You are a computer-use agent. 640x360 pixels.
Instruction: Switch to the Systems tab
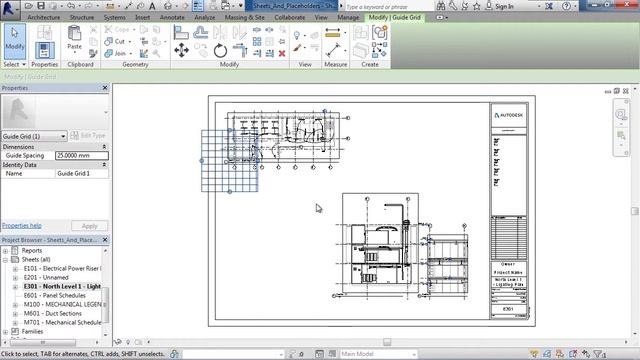[115, 18]
